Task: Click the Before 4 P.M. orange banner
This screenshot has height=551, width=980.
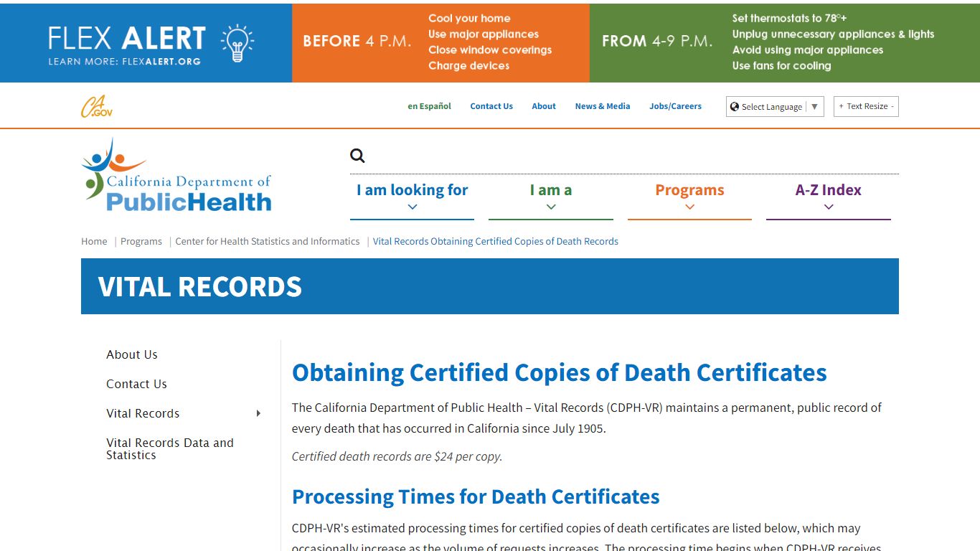Action: point(440,43)
